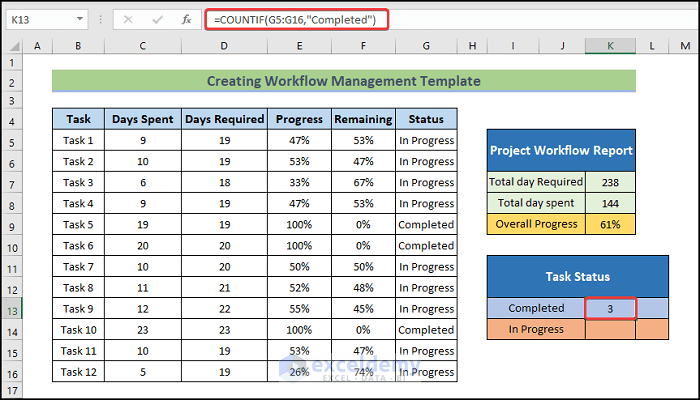This screenshot has height=400, width=700.
Task: Select the Task 1 cell
Action: [79, 141]
